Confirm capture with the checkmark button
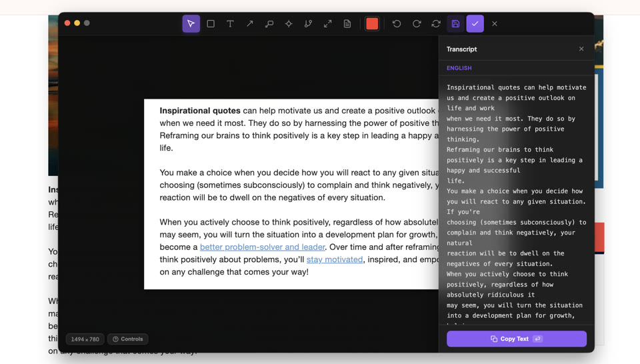Viewport: 640px width, 364px height. tap(475, 24)
